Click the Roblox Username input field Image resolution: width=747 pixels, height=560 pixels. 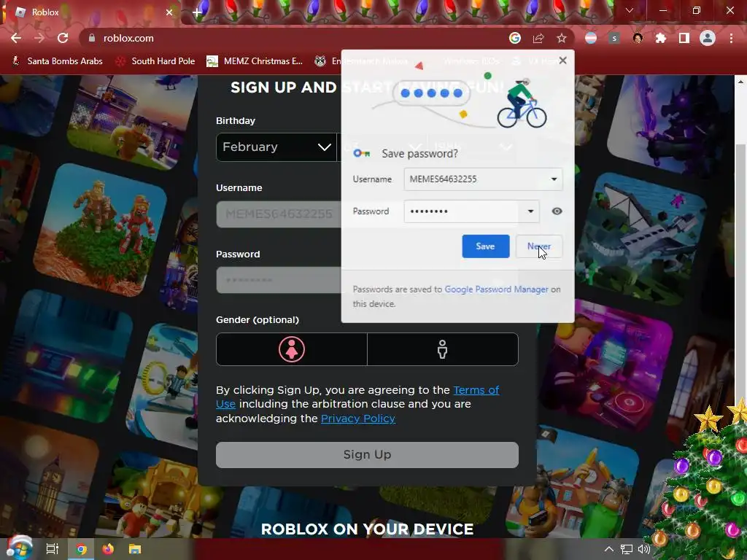[x=279, y=214]
